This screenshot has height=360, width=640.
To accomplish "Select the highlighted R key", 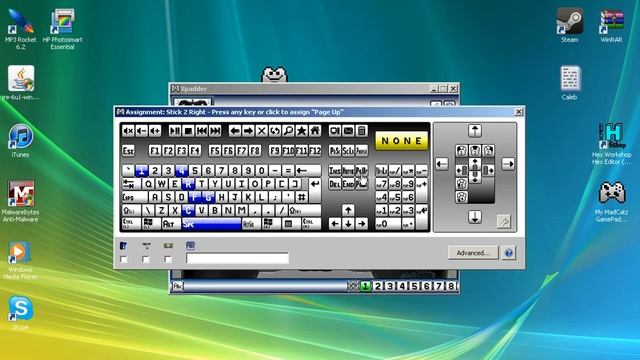I will [188, 184].
